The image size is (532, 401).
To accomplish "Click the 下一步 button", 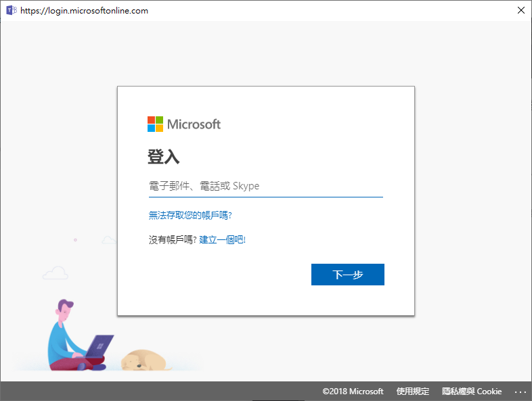I will coord(348,275).
